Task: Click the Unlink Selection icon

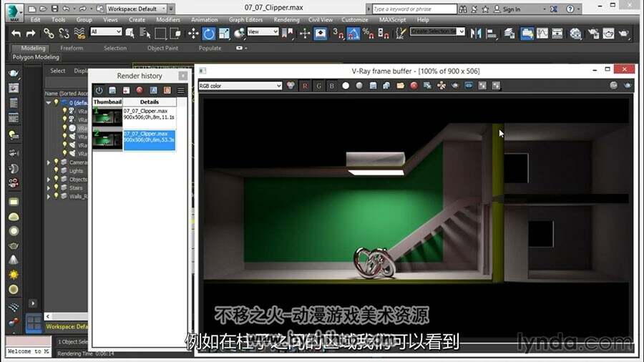Action: click(x=64, y=33)
